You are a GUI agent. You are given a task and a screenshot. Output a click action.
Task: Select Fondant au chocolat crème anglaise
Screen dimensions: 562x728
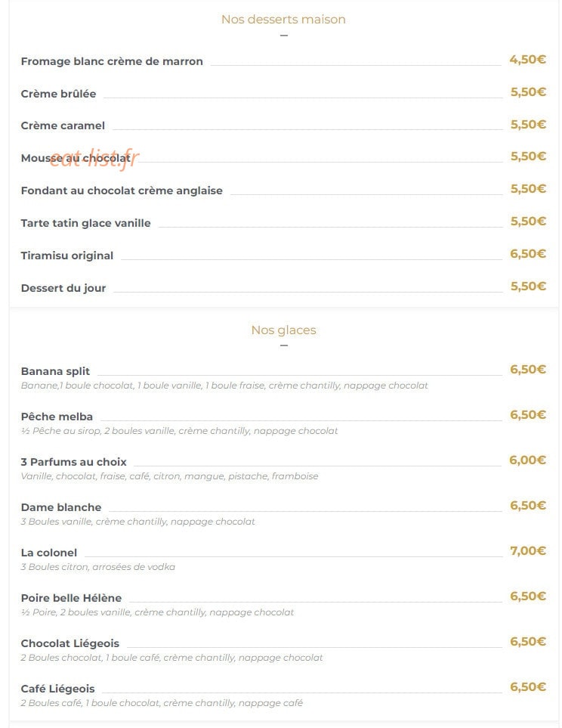pyautogui.click(x=122, y=191)
